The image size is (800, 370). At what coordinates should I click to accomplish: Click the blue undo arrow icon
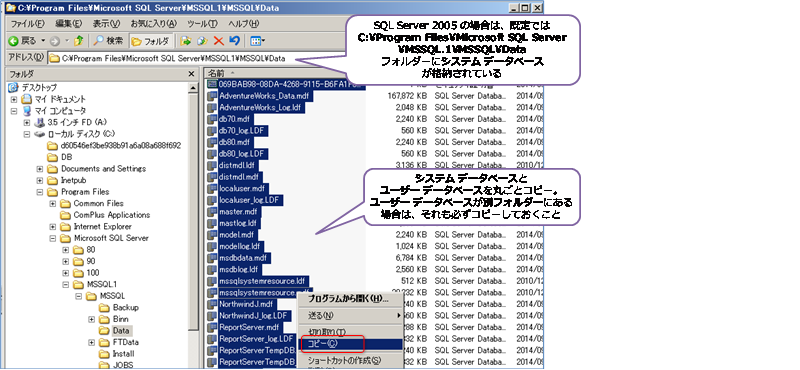[x=234, y=41]
